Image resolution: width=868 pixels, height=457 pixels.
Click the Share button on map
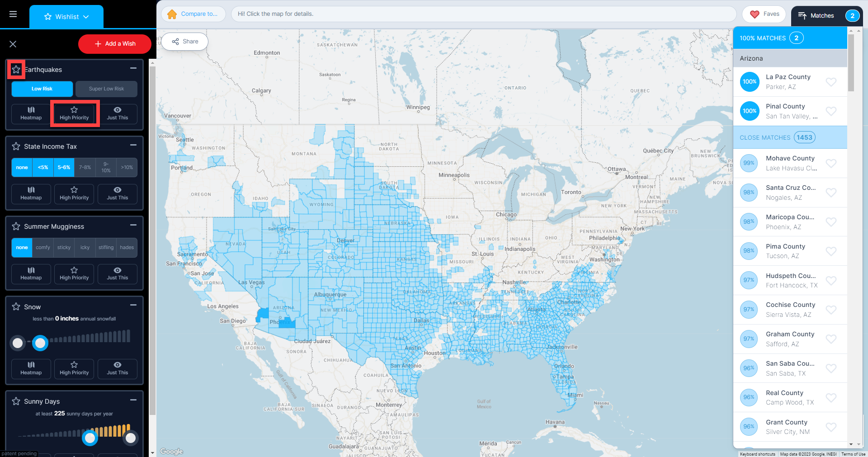[x=185, y=42]
